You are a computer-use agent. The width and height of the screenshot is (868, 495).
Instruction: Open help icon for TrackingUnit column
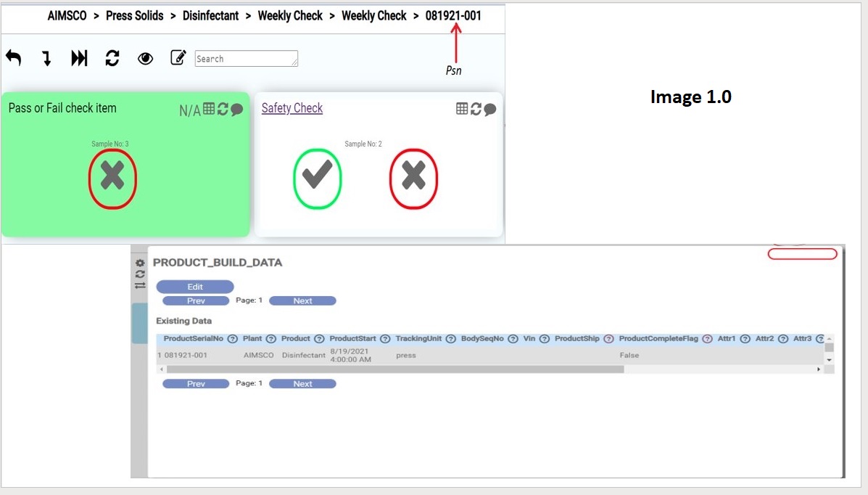[450, 339]
